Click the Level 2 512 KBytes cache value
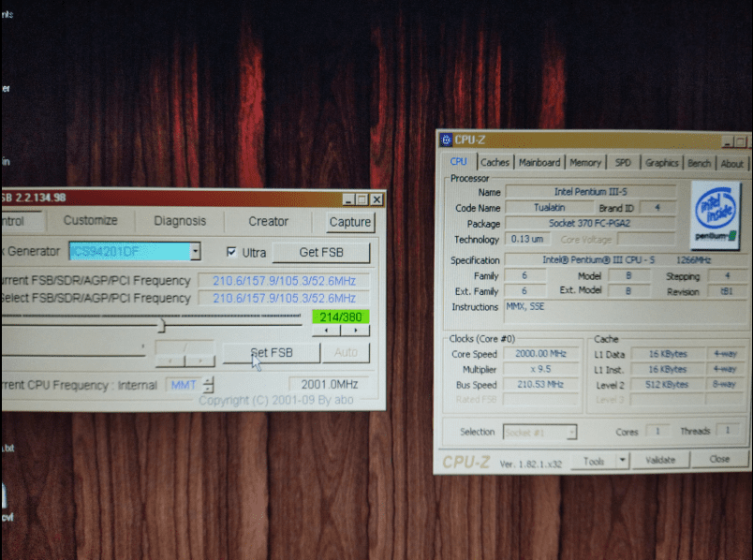 [x=667, y=385]
